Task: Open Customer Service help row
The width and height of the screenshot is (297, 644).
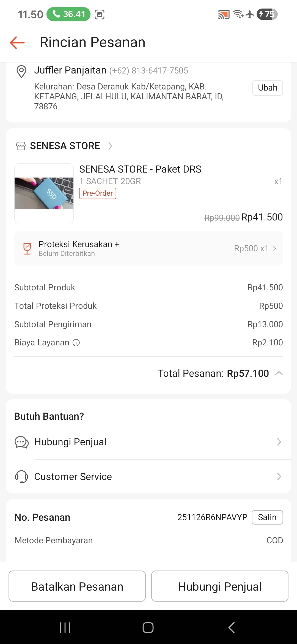Action: click(148, 476)
